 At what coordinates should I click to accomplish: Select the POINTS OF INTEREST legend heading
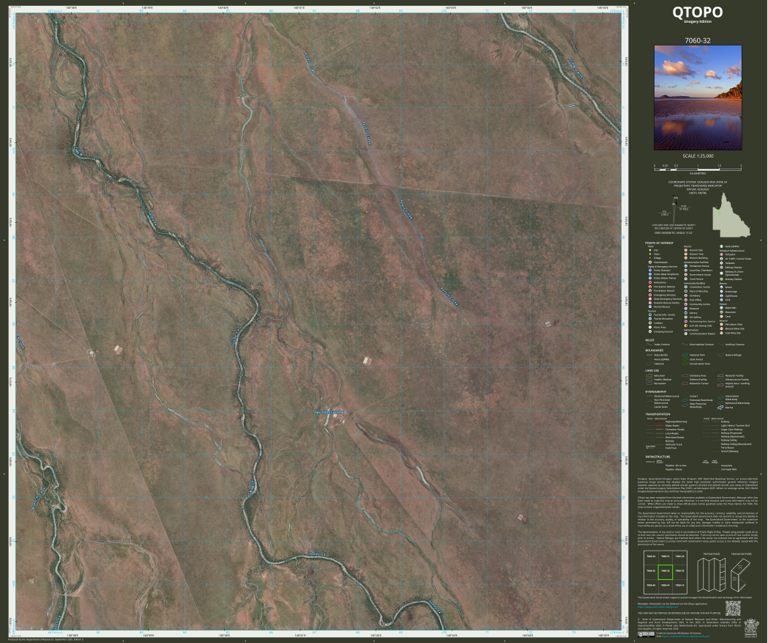pyautogui.click(x=659, y=243)
